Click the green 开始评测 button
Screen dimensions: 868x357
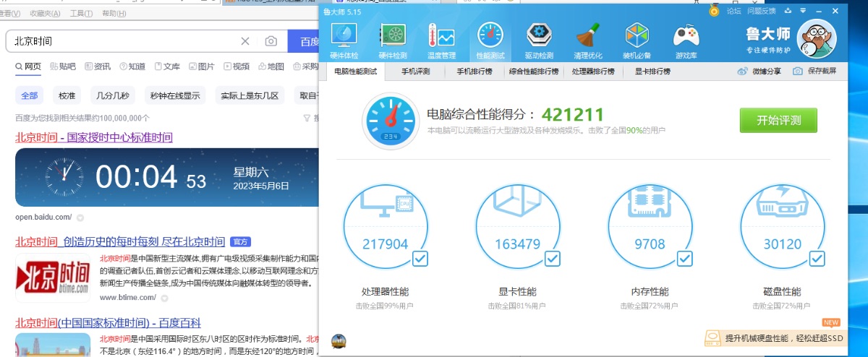pyautogui.click(x=778, y=120)
